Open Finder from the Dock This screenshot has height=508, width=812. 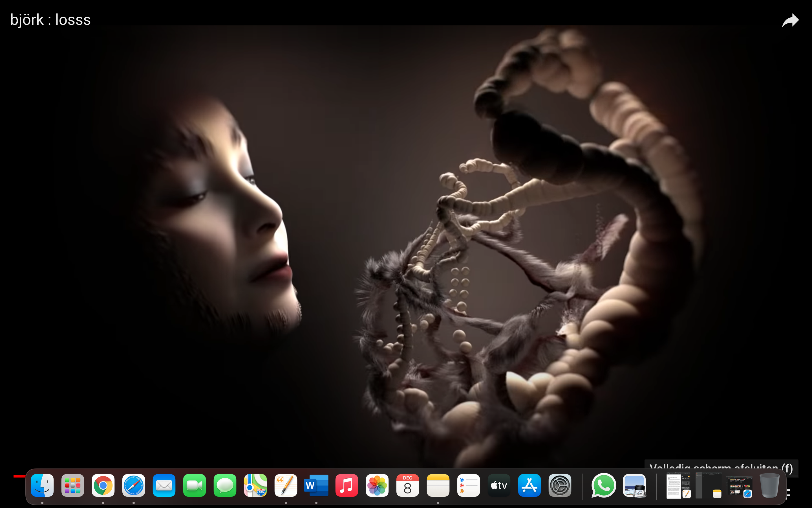(42, 485)
